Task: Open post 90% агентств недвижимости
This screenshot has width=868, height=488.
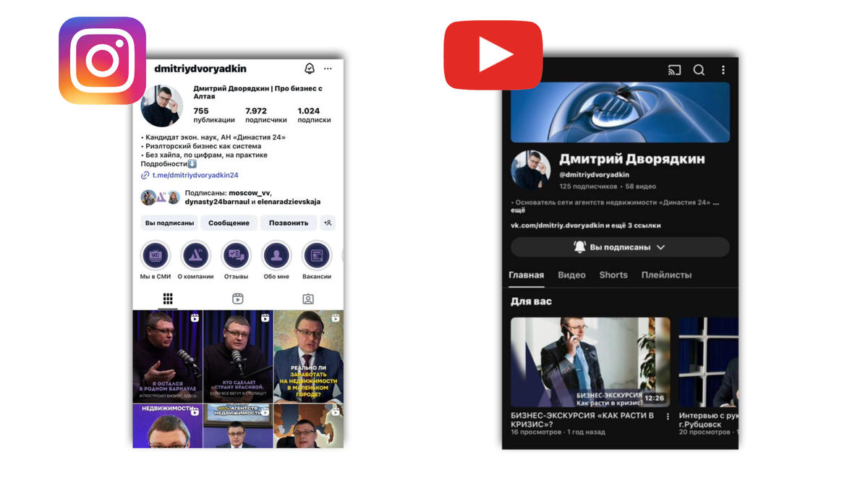Action: pos(238,426)
